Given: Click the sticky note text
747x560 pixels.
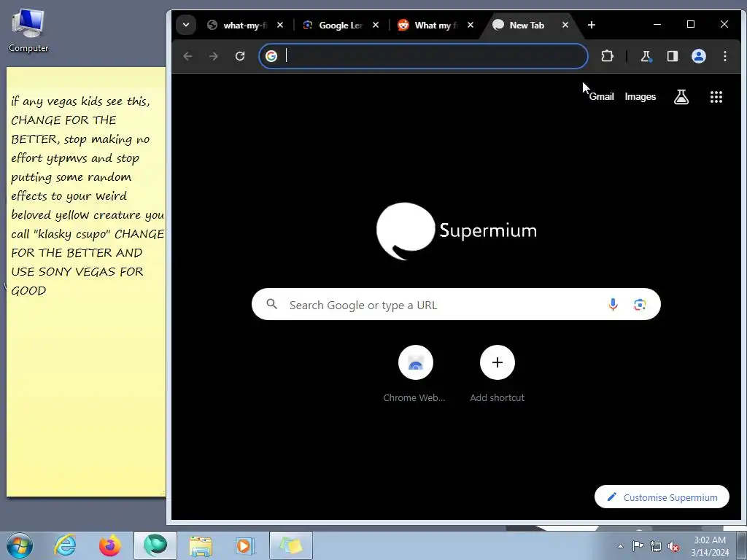Looking at the screenshot, I should coord(87,195).
